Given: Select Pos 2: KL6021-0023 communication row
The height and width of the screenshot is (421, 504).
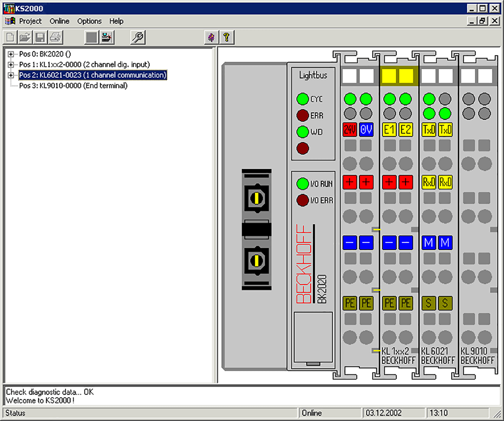Looking at the screenshot, I should pos(93,75).
